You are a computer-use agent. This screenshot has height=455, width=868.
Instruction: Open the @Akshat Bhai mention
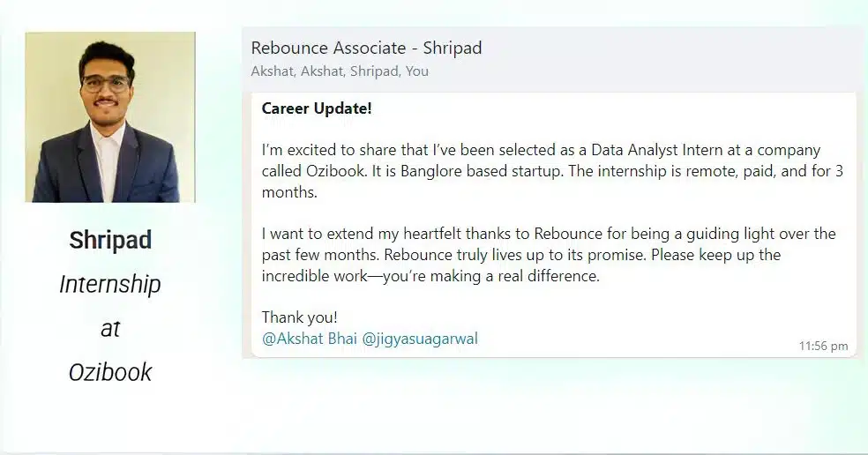(309, 339)
